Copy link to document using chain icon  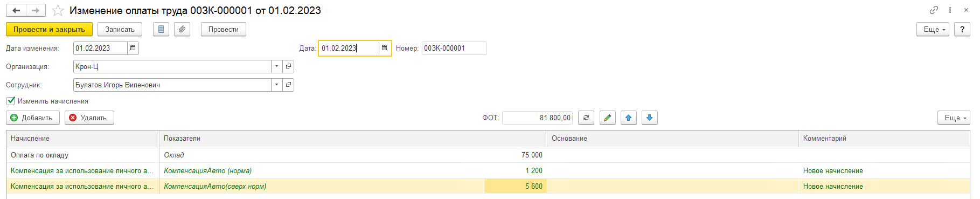934,10
